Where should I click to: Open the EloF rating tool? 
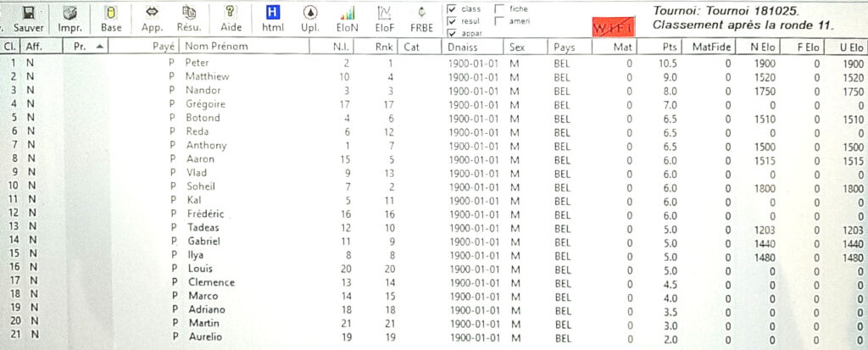tap(385, 14)
